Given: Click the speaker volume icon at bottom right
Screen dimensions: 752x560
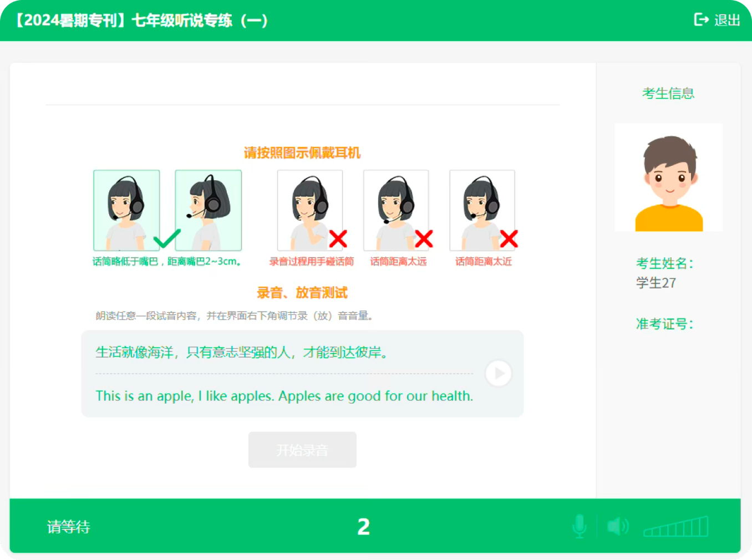Looking at the screenshot, I should tap(618, 527).
